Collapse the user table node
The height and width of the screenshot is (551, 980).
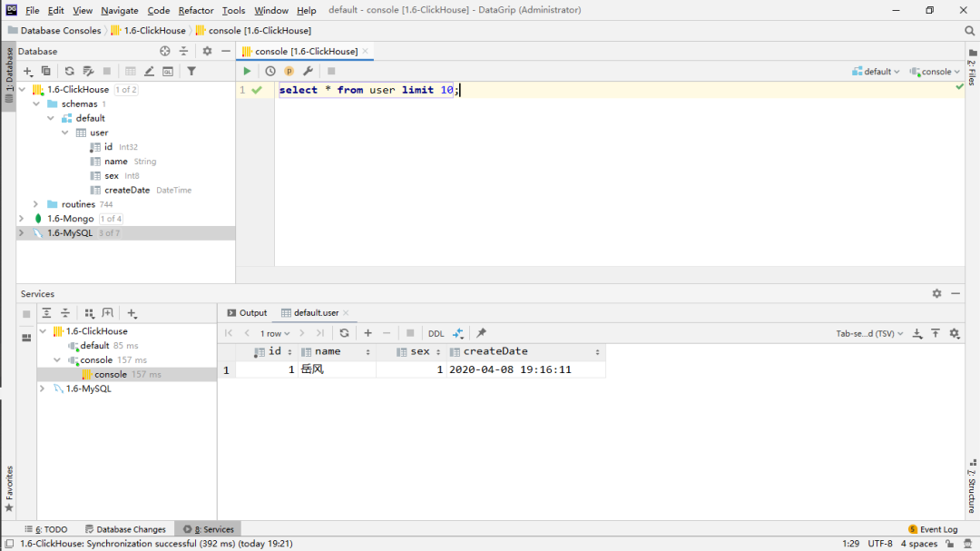tap(65, 133)
